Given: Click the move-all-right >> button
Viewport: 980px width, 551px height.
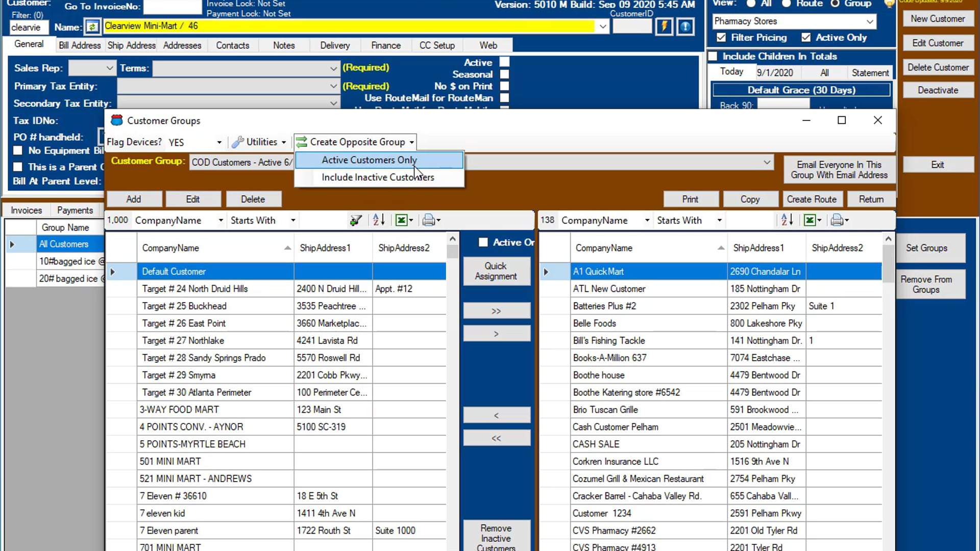Looking at the screenshot, I should point(496,311).
